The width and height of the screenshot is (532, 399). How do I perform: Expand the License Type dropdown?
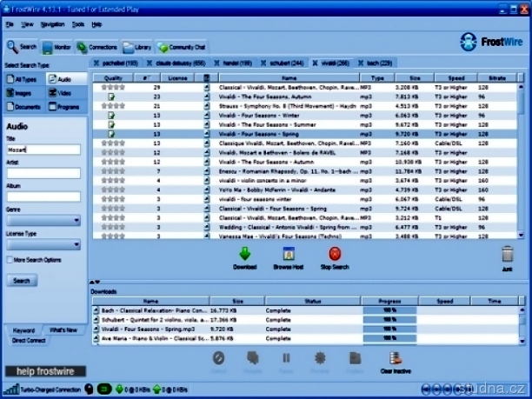pos(43,245)
